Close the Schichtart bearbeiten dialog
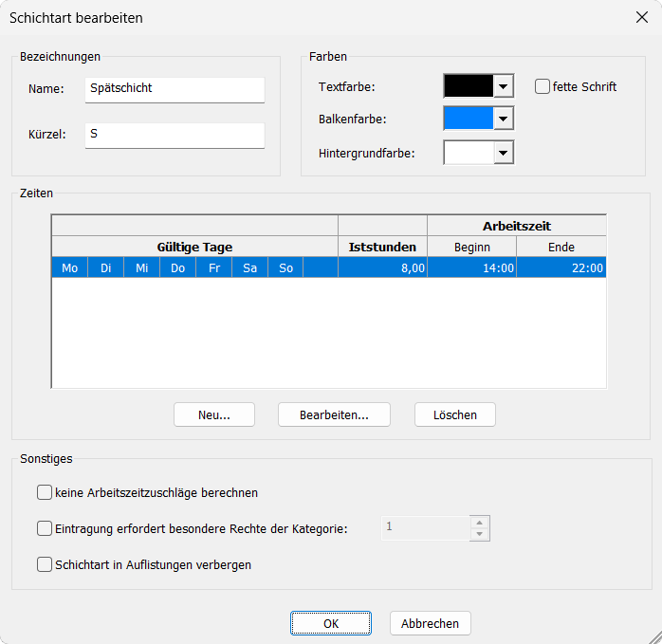 click(642, 17)
